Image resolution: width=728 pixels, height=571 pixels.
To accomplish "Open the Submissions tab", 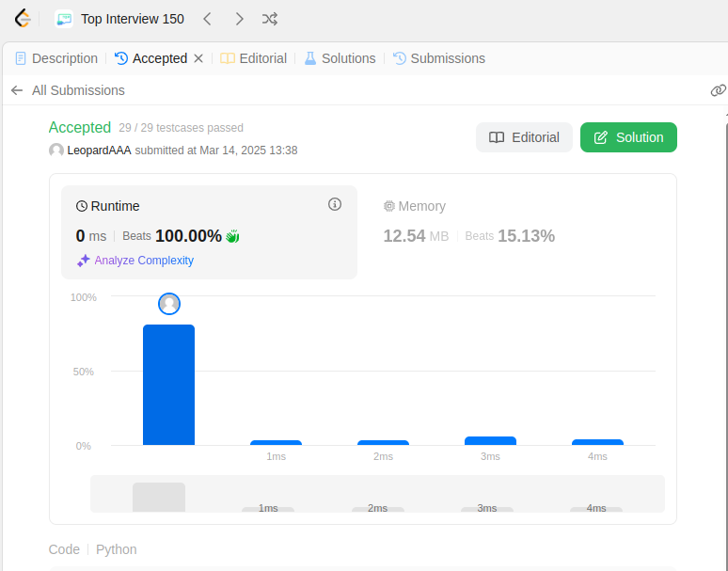I will tap(439, 58).
